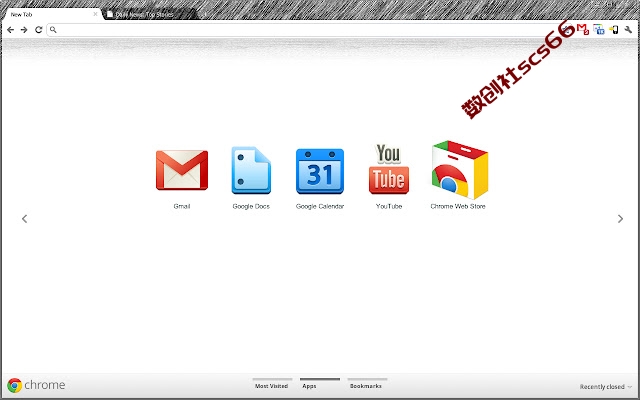640x400 pixels.
Task: Select the Most Visited section
Action: [271, 384]
